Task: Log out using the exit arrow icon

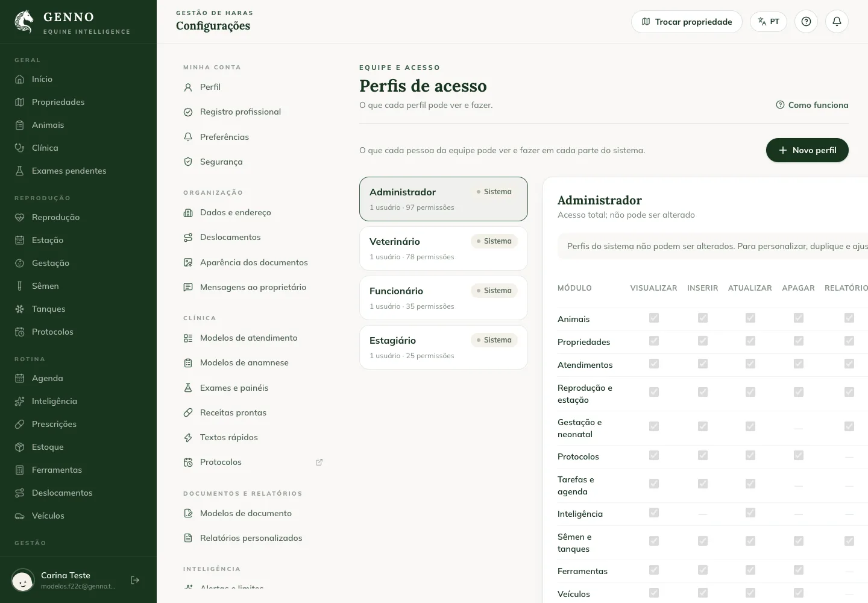Action: point(135,580)
